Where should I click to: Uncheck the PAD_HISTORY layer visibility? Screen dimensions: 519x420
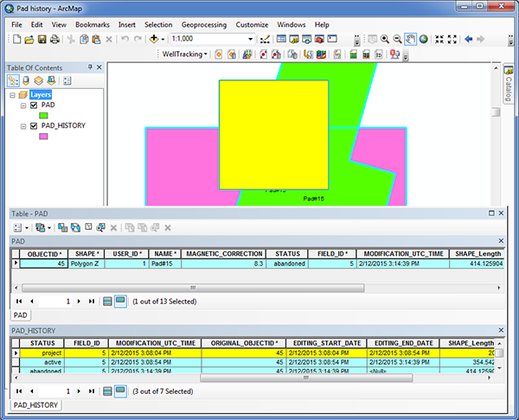34,126
